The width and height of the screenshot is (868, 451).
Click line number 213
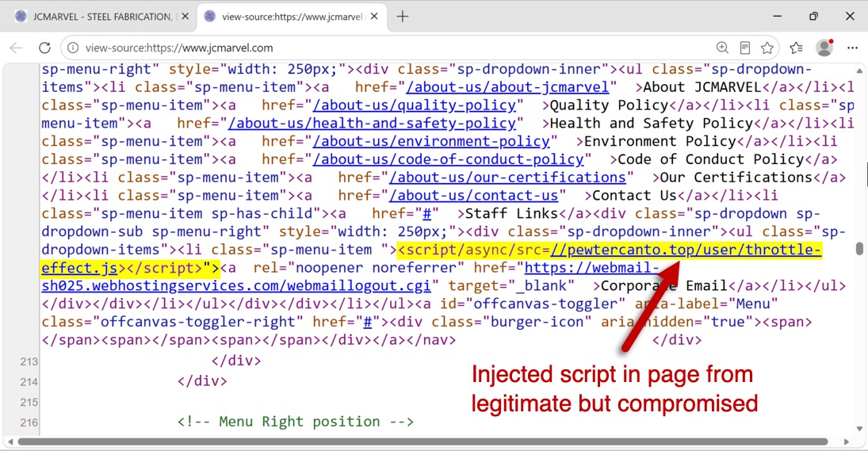coord(29,362)
